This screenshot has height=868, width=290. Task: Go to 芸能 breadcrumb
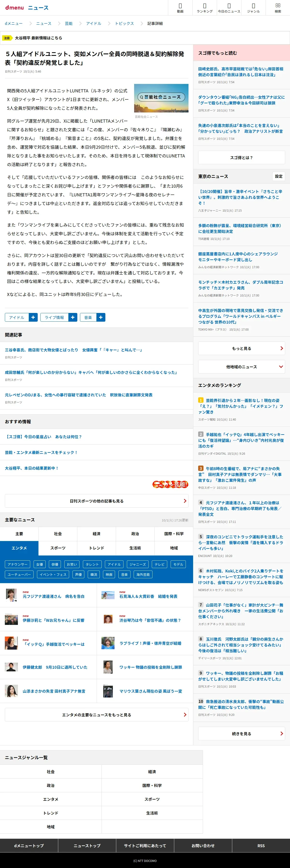click(69, 24)
